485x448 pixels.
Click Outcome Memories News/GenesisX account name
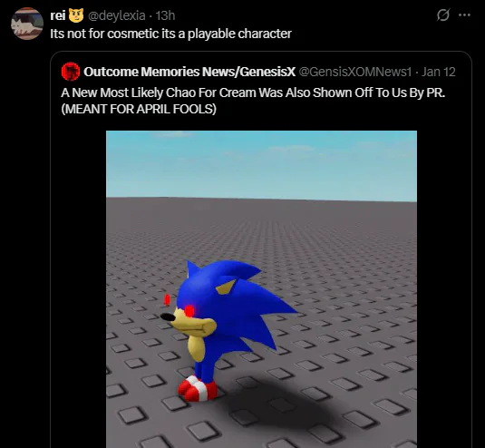(189, 72)
